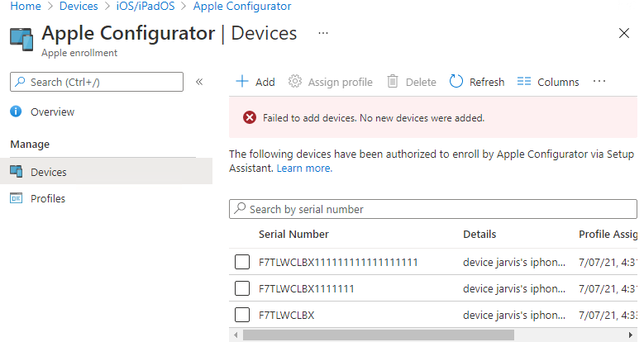Collapse the left navigation menu

tap(199, 82)
